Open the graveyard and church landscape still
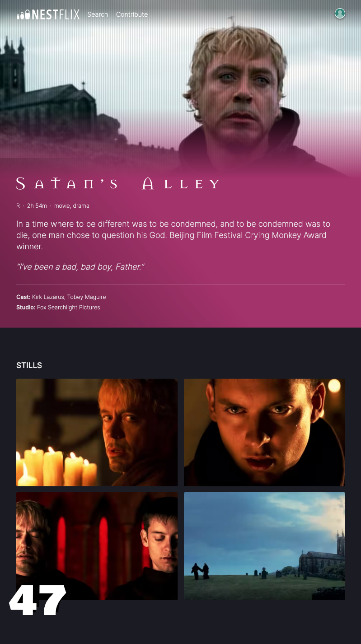This screenshot has width=361, height=644. 264,546
